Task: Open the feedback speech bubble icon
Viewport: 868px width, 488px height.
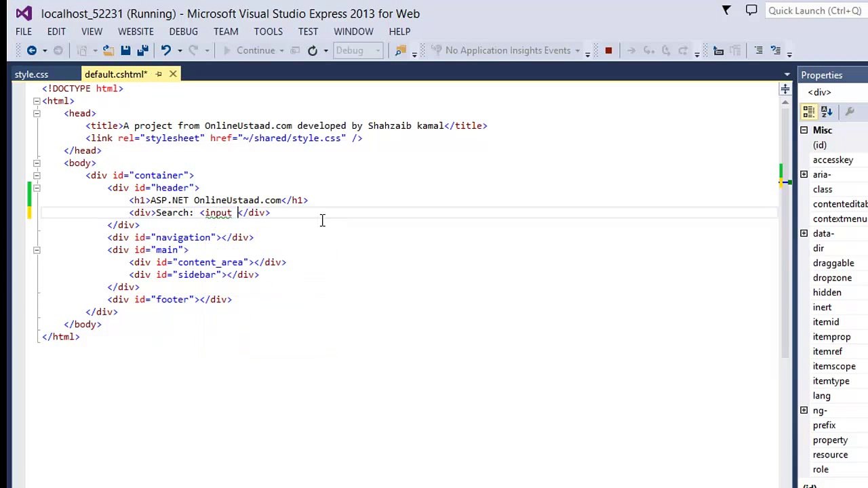Action: [x=751, y=10]
